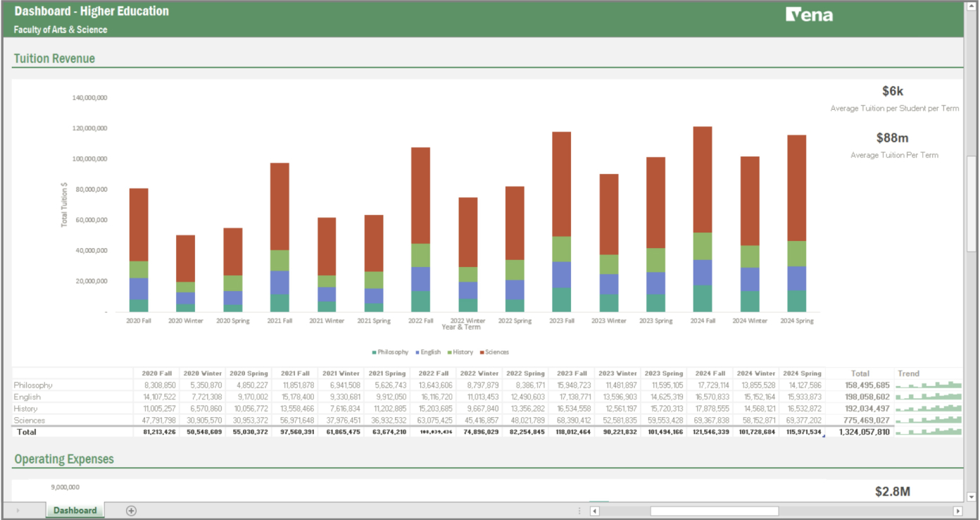Click the Total Tuition $ axis title
The width and height of the screenshot is (980, 520).
[64, 204]
